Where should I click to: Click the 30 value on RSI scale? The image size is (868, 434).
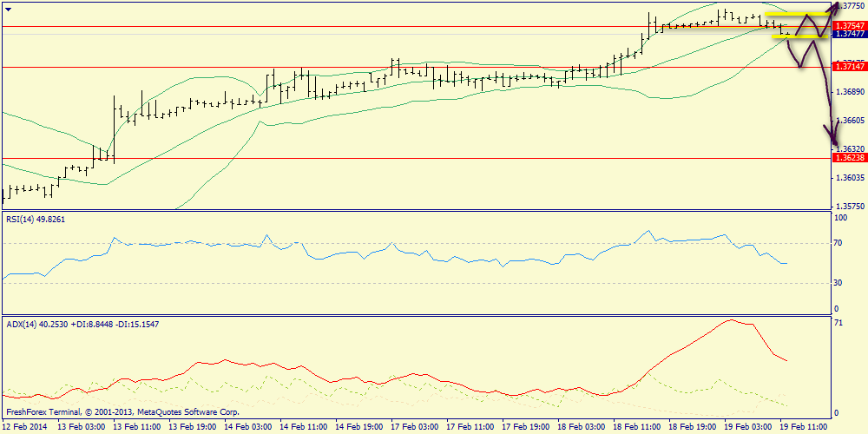coord(838,283)
